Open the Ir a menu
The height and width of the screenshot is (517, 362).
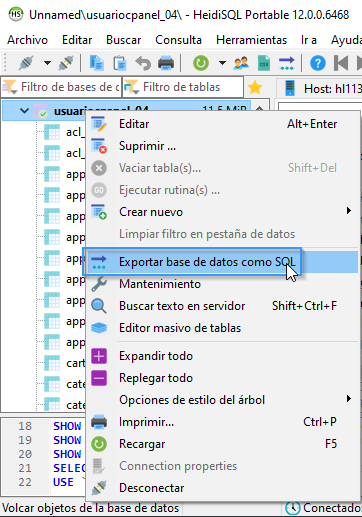309,40
